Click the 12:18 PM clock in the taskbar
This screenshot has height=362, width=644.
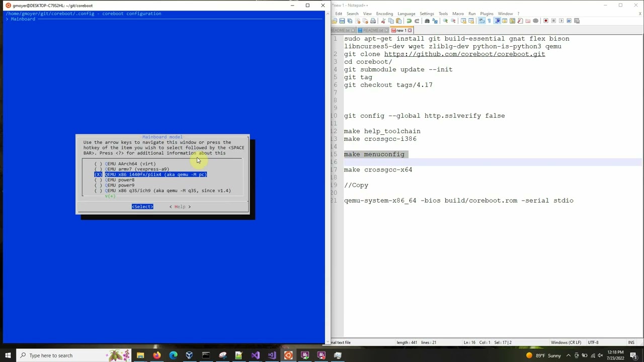pos(615,352)
